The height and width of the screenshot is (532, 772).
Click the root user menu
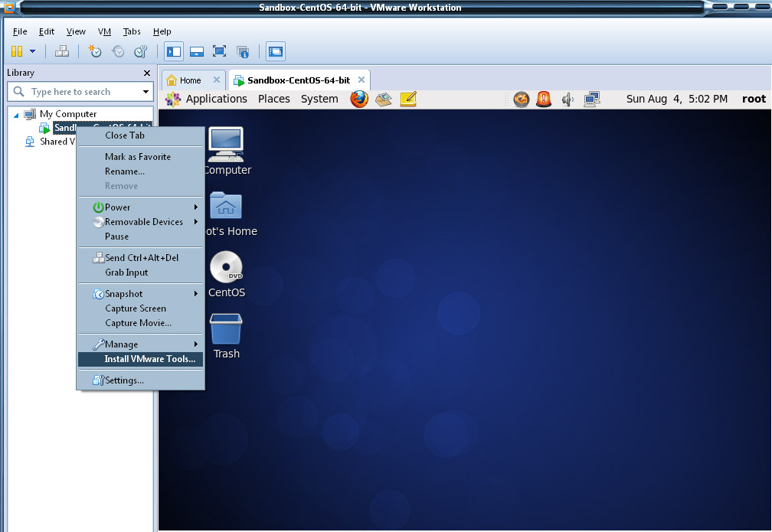pos(754,99)
